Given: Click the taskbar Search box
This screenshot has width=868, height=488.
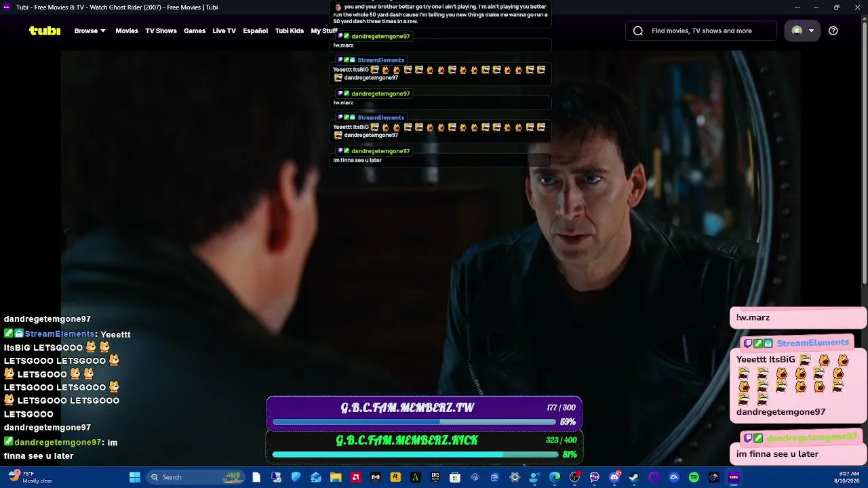Looking at the screenshot, I should pos(195,477).
